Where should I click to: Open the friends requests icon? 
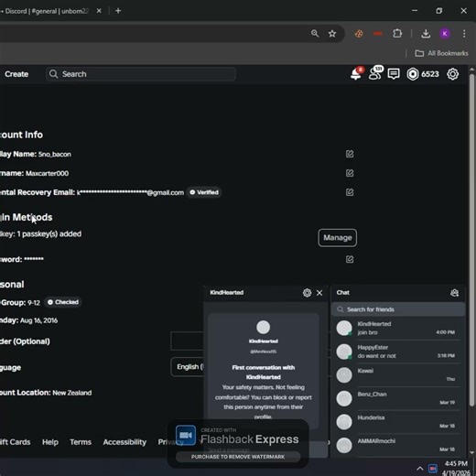click(x=375, y=73)
